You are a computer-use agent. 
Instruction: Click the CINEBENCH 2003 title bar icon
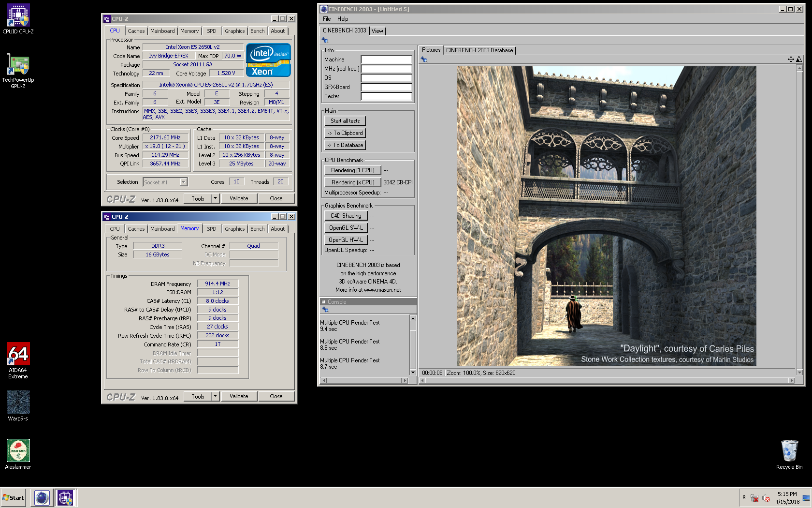(x=324, y=9)
